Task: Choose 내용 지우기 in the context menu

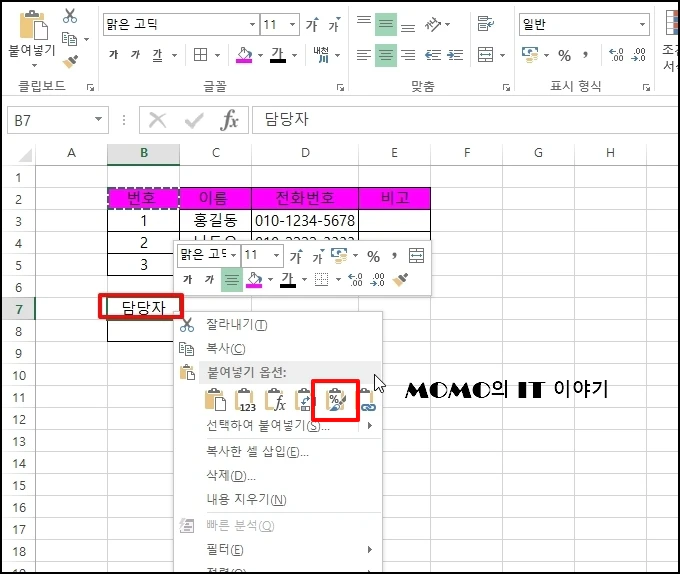Action: (x=278, y=499)
